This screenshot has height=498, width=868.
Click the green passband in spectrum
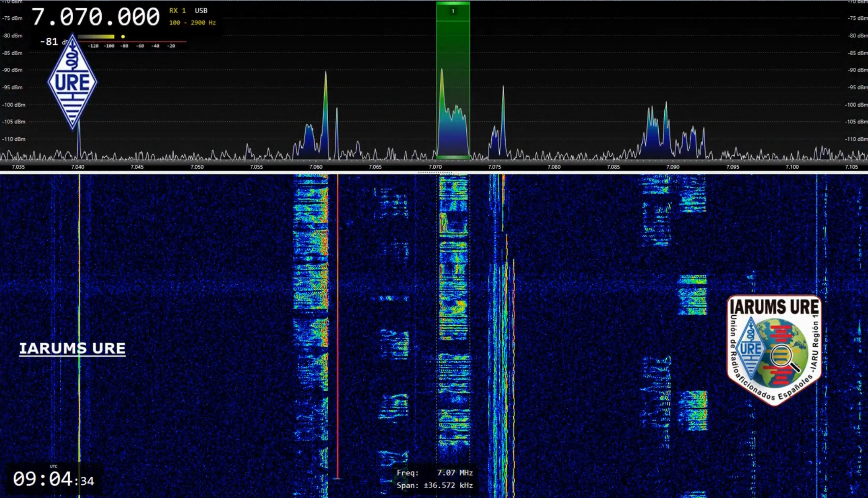coord(453,84)
